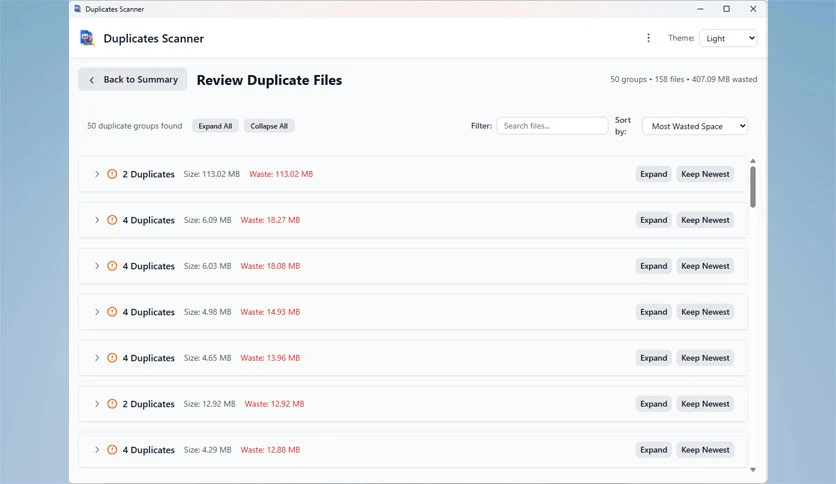Click Expand button on the 12.92 MB group

click(x=654, y=404)
